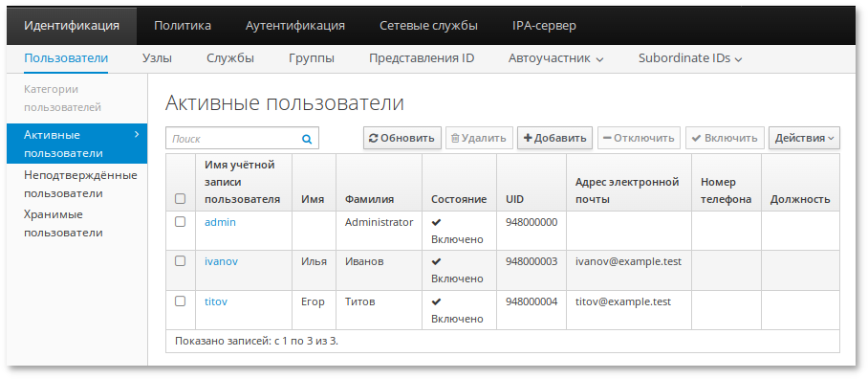Select the admin row checkbox
868x379 pixels.
(180, 222)
